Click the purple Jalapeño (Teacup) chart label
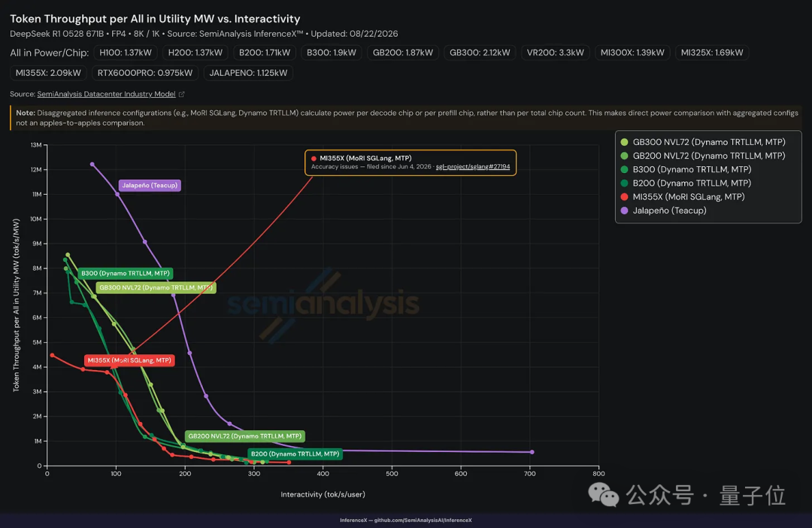The height and width of the screenshot is (528, 812). 150,186
